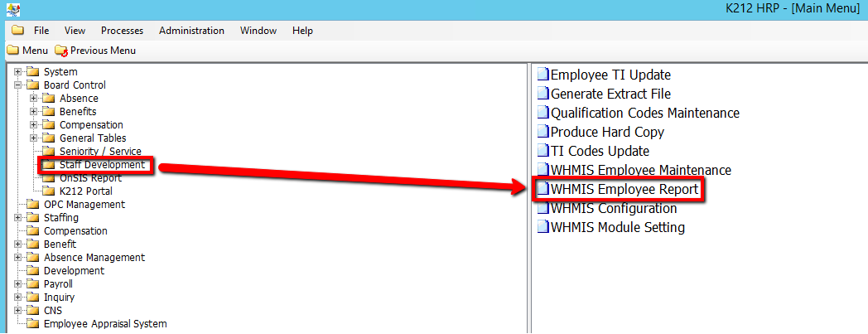Viewport: 868px width, 334px height.
Task: Click the folder icon next to OPC Management
Action: coord(33,205)
